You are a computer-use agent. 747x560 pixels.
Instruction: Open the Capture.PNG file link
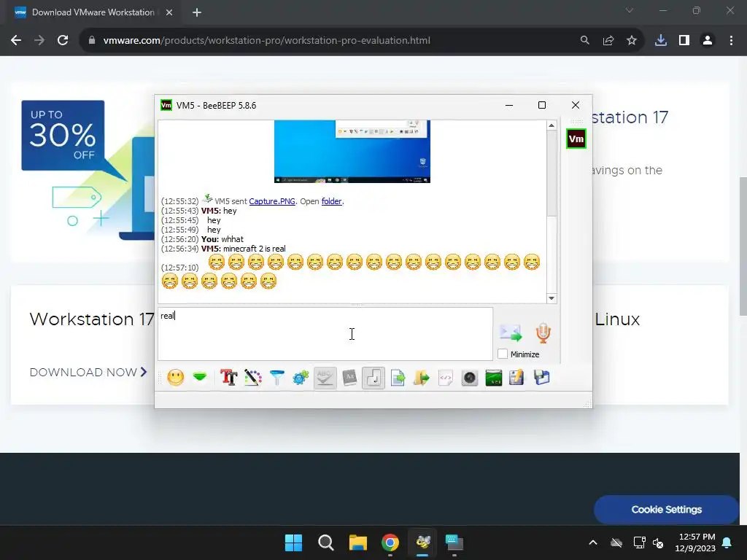coord(272,201)
